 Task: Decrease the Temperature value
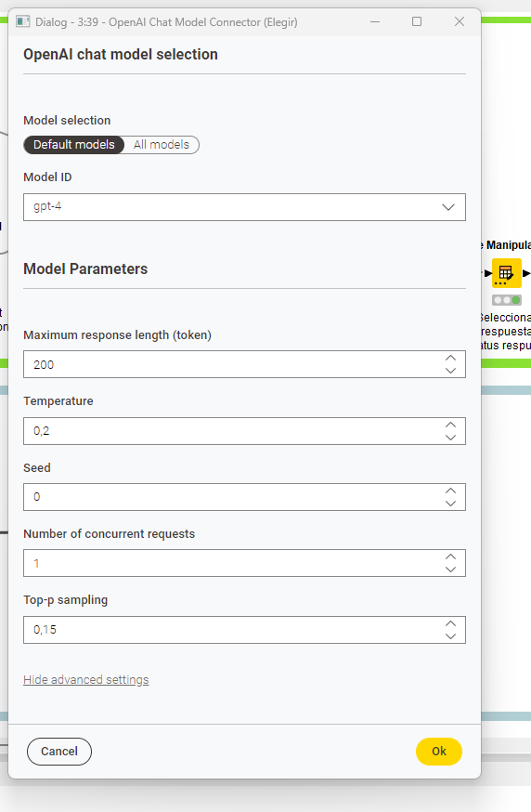(x=451, y=438)
